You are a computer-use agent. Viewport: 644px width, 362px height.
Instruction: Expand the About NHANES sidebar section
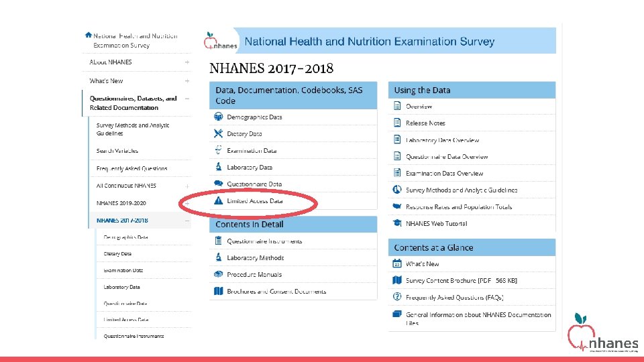[187, 62]
